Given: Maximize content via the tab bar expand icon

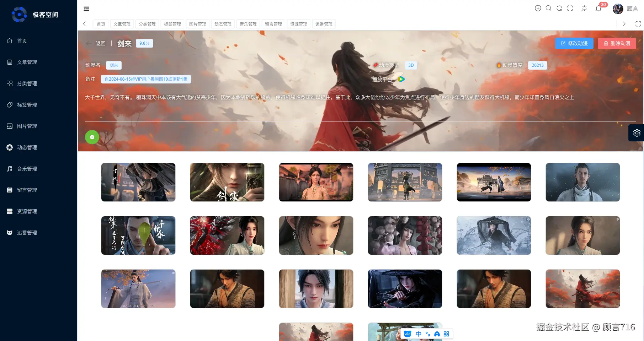Looking at the screenshot, I should tap(638, 24).
